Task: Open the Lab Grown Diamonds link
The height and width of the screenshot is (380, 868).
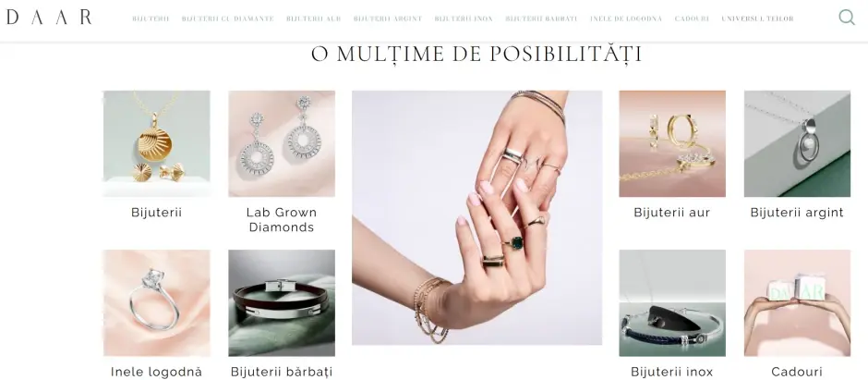Action: [x=282, y=220]
